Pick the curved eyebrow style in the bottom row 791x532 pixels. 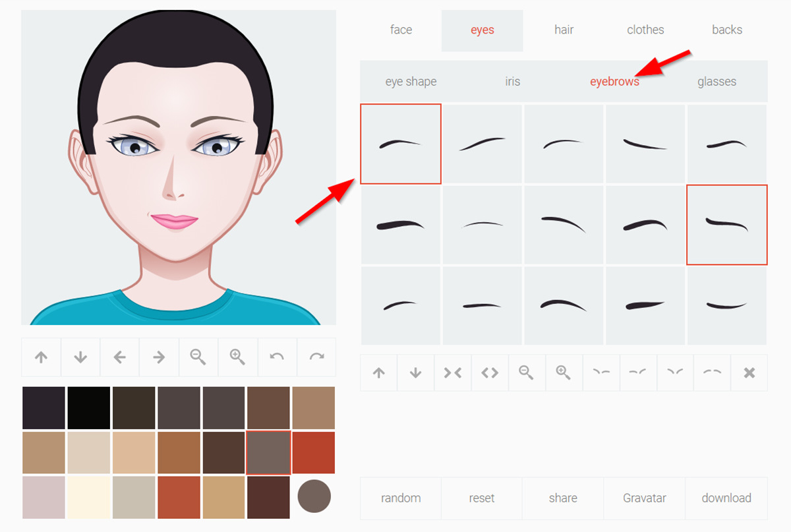click(564, 305)
